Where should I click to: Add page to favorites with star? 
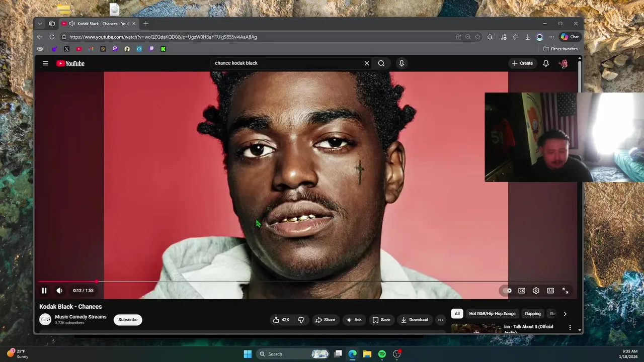tap(477, 37)
